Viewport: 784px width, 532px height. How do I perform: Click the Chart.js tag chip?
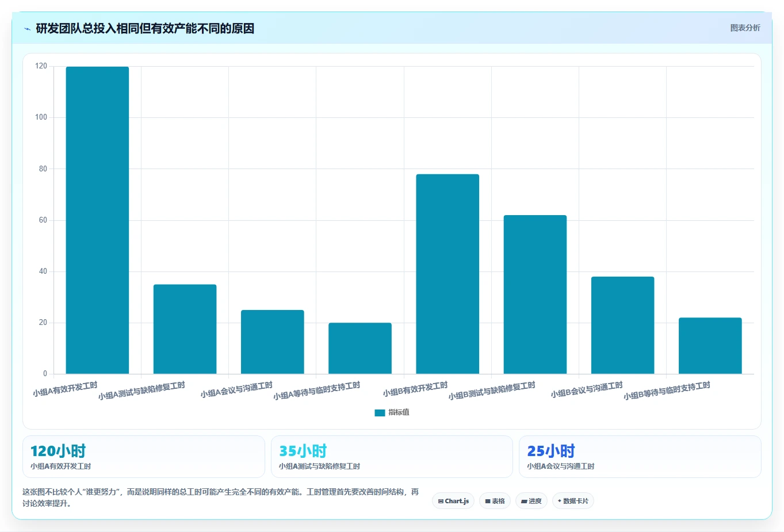click(x=453, y=501)
